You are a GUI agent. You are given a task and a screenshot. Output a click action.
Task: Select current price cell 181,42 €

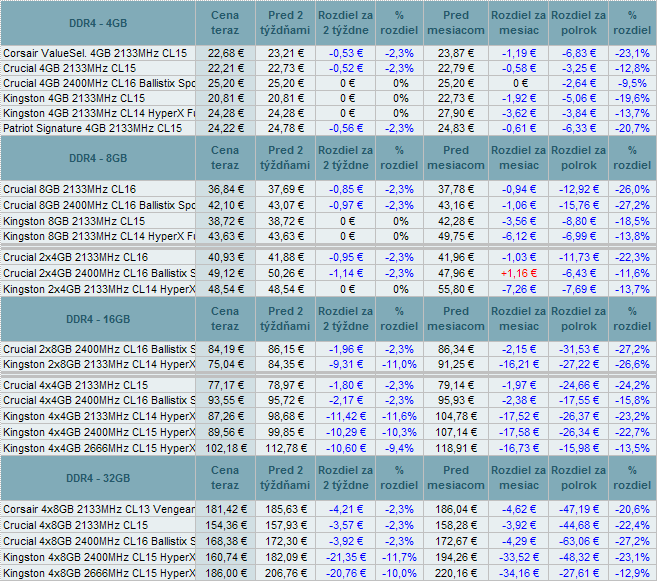tap(225, 509)
